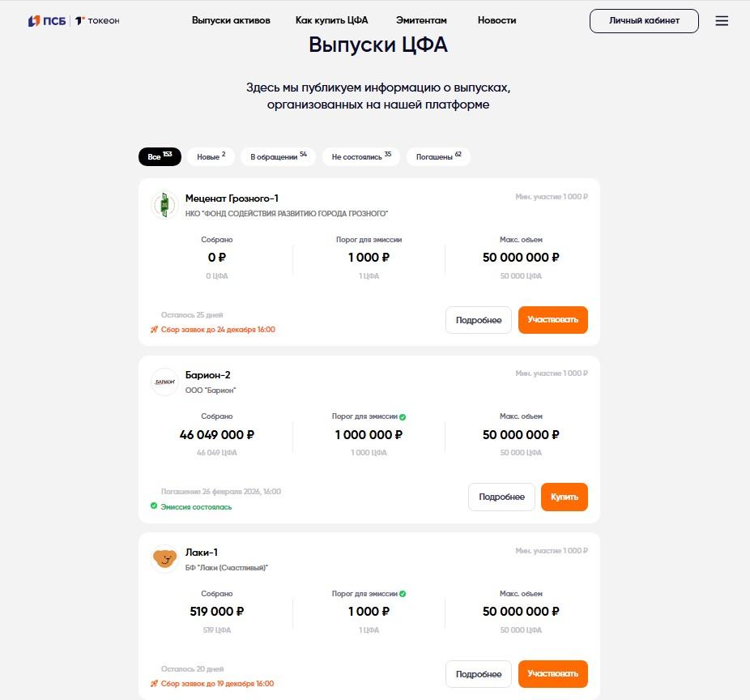
Task: Show Погашены issues
Action: pyautogui.click(x=437, y=156)
